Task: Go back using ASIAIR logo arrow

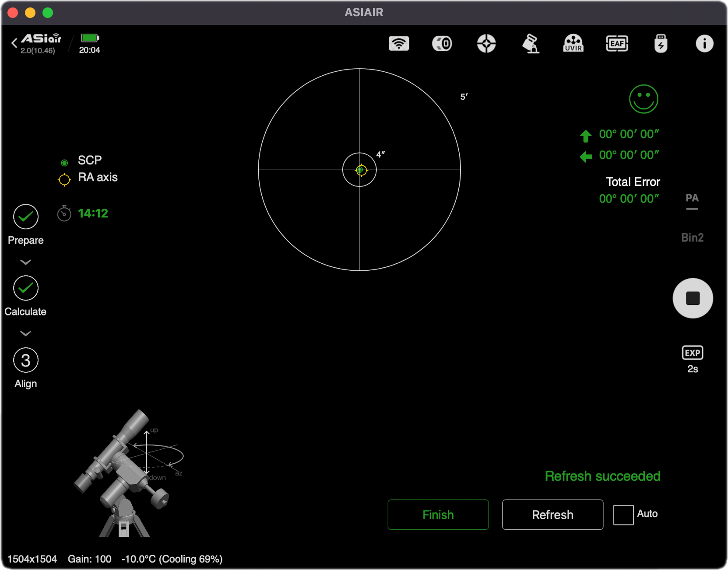Action: click(x=14, y=43)
